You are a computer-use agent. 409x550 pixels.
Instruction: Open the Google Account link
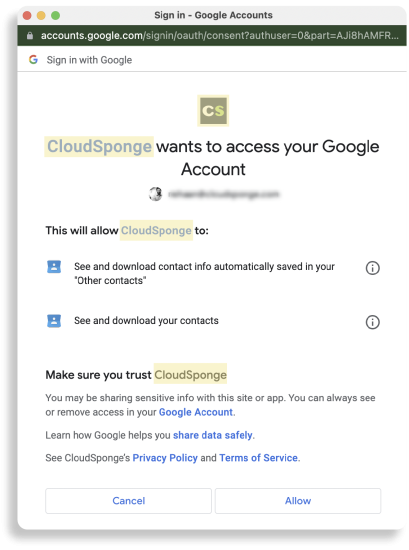coord(196,412)
